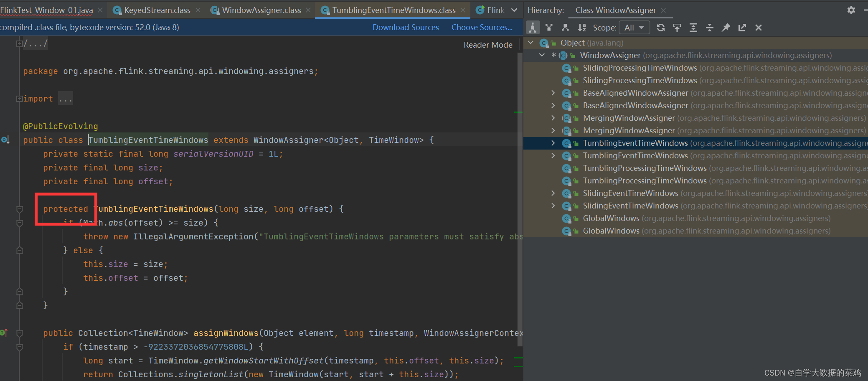Click getWindowStartWithOffset method call
Viewport: 868px width, 381px height.
[264, 361]
